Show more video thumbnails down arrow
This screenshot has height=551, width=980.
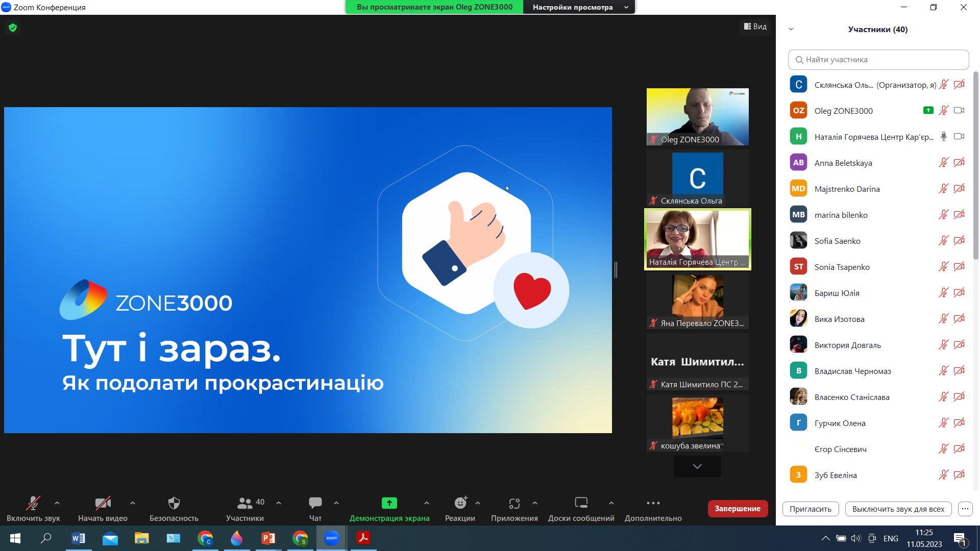(x=697, y=466)
